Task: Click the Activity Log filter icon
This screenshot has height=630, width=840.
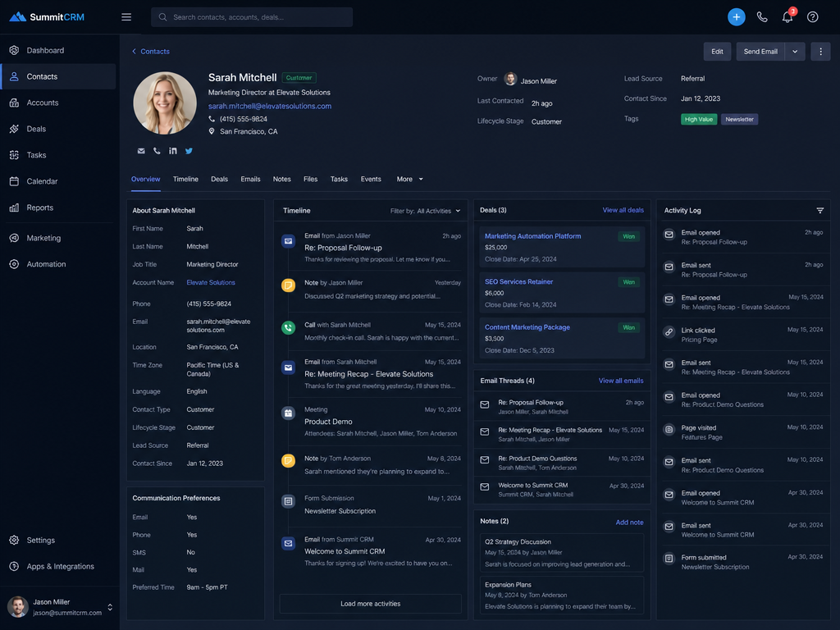Action: click(x=819, y=211)
